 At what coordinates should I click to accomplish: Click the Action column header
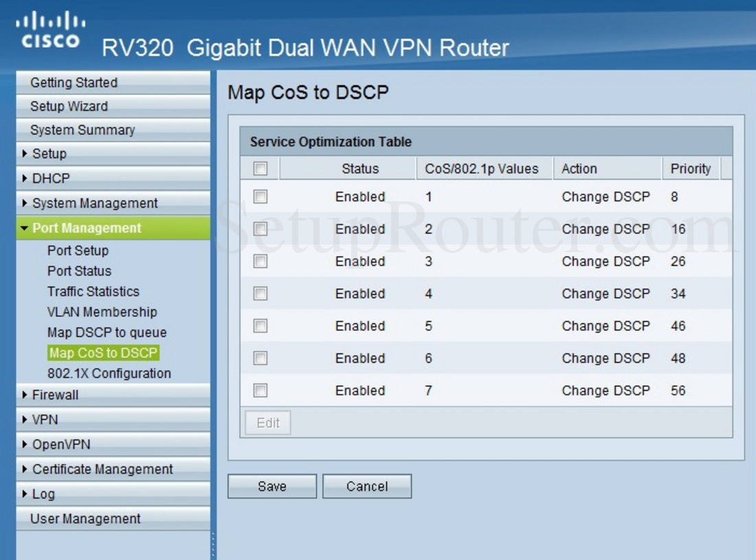click(x=579, y=168)
